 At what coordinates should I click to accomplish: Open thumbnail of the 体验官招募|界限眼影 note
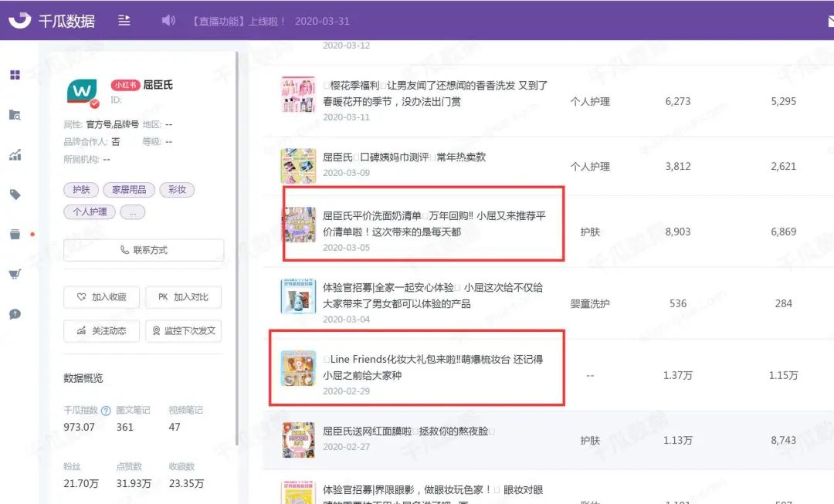point(298,493)
